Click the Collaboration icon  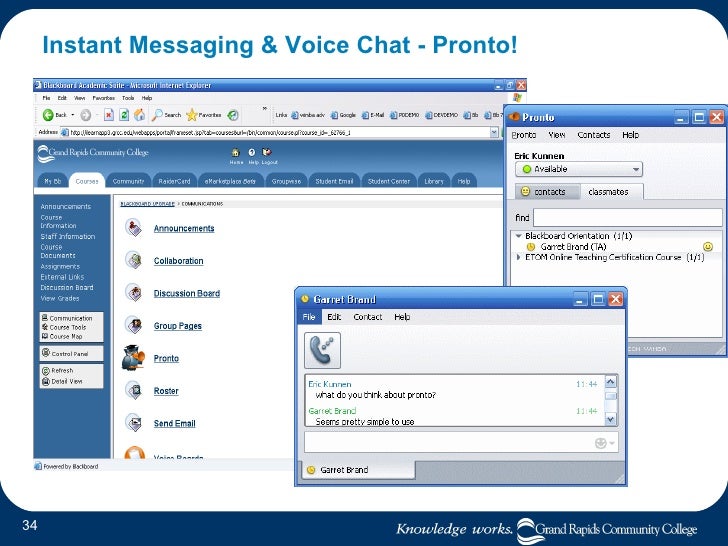134,260
